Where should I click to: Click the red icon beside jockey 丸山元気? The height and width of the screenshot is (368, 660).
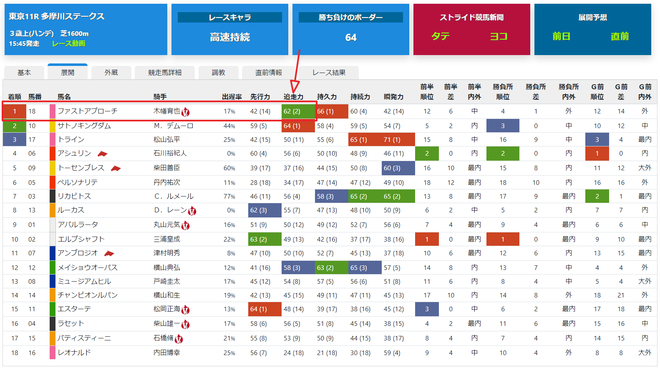click(x=186, y=225)
